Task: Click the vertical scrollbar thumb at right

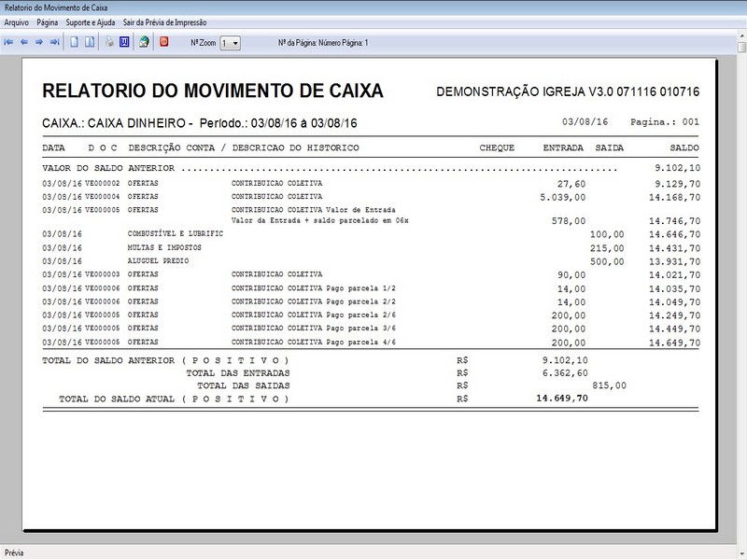Action: (x=742, y=48)
